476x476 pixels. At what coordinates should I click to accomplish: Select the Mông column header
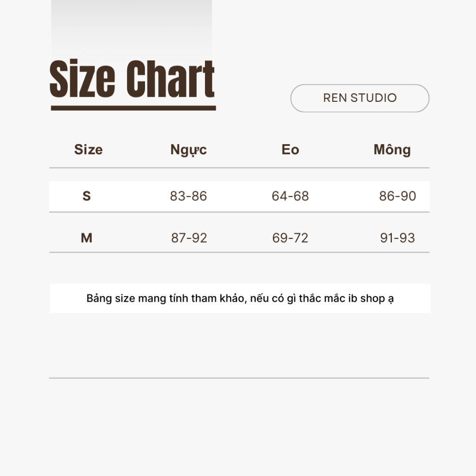click(392, 150)
